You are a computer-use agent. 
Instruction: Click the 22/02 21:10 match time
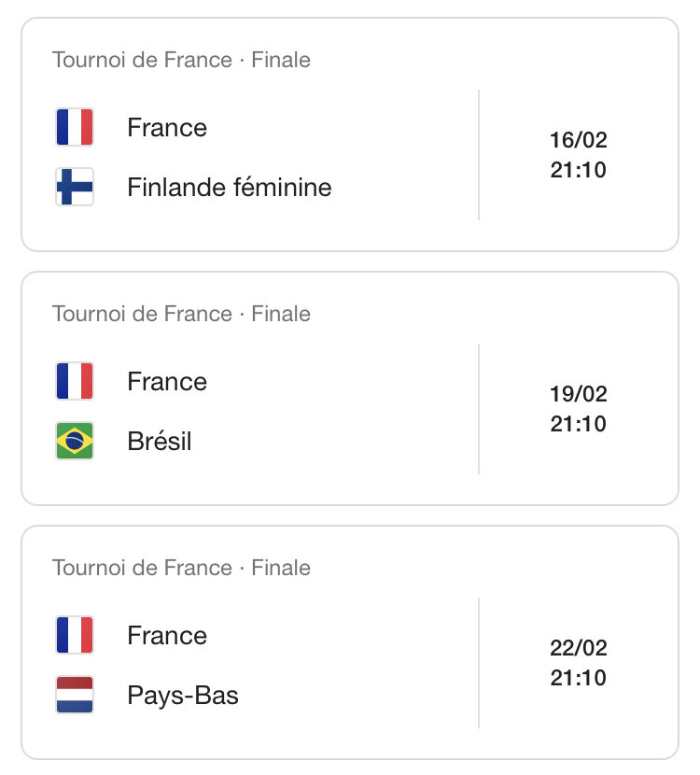click(578, 664)
